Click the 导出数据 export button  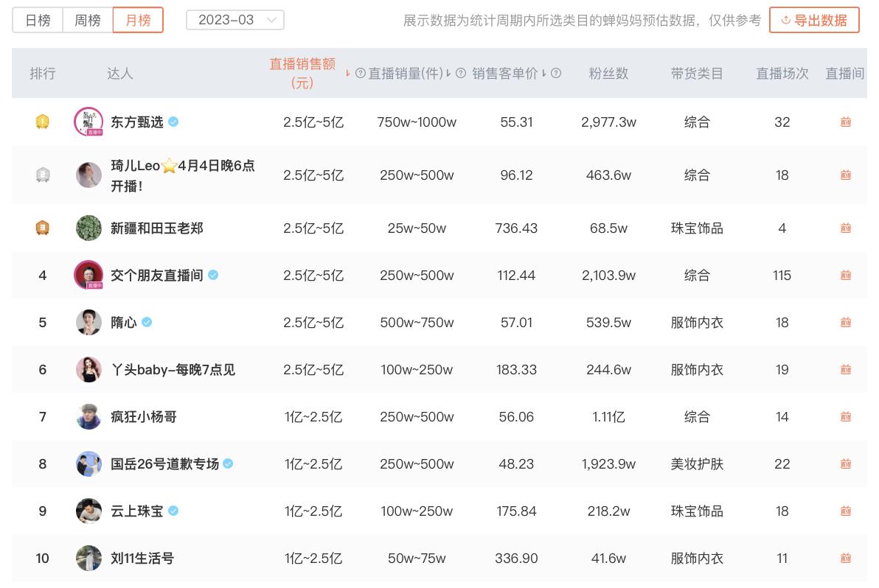pyautogui.click(x=814, y=20)
